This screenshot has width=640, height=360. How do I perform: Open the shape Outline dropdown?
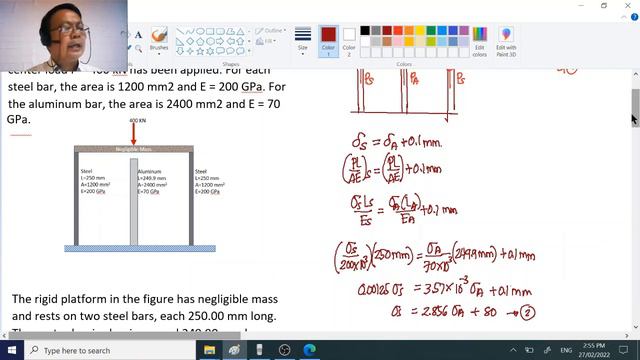pos(271,31)
